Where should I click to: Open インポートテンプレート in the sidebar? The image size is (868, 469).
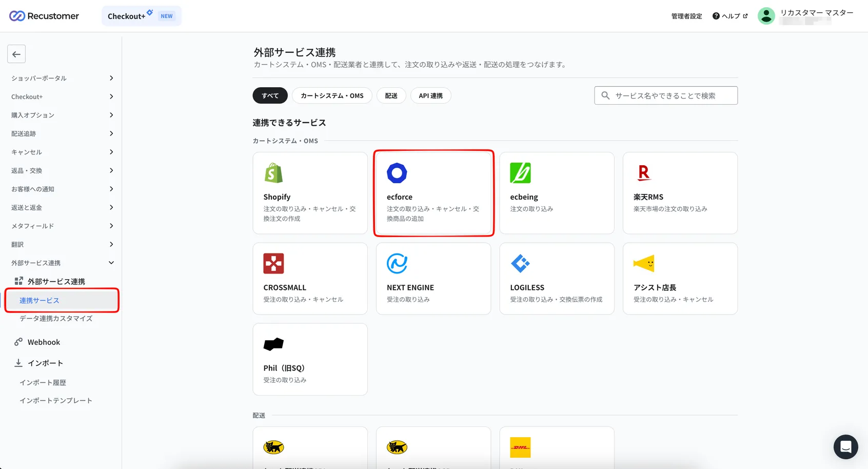(x=56, y=401)
